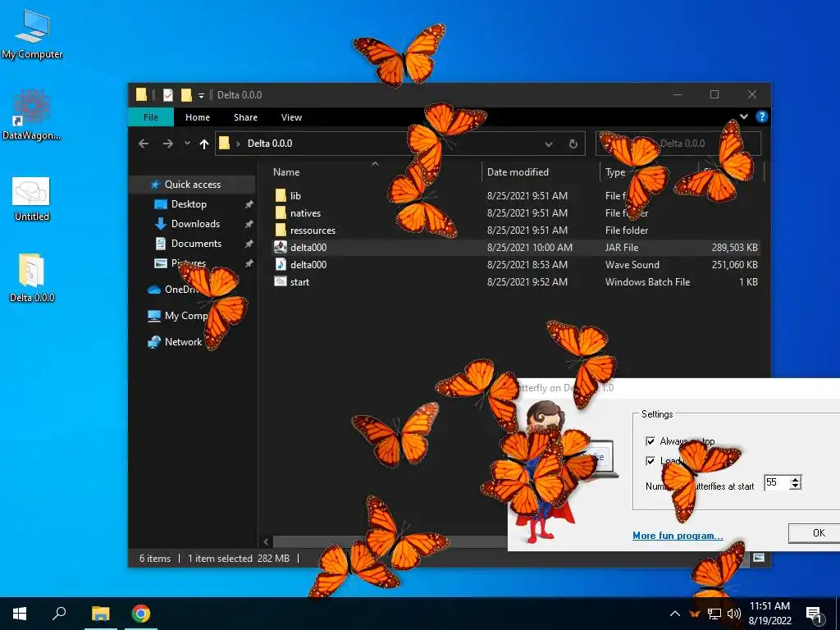Select the delta000 Wave Sound file icon
Image resolution: width=840 pixels, height=630 pixels.
281,264
